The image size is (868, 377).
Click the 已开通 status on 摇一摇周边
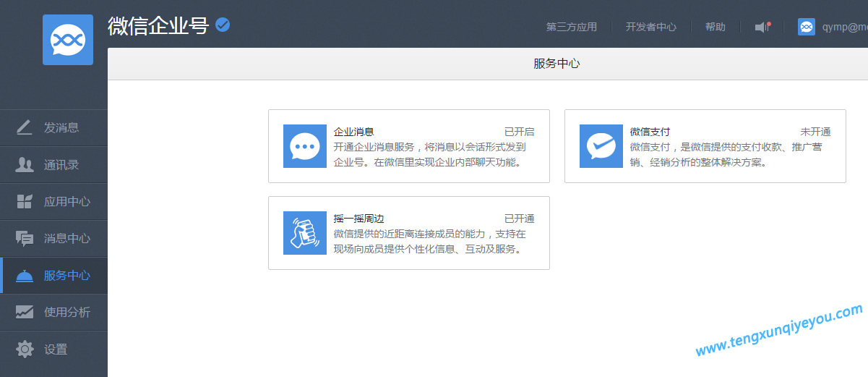(519, 219)
